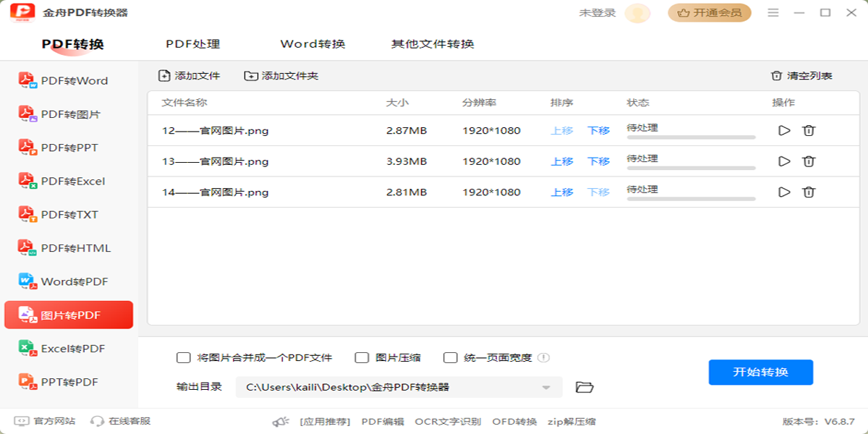The width and height of the screenshot is (868, 434).
Task: Click 下移 for 14——官网图片.png
Action: [x=598, y=192]
